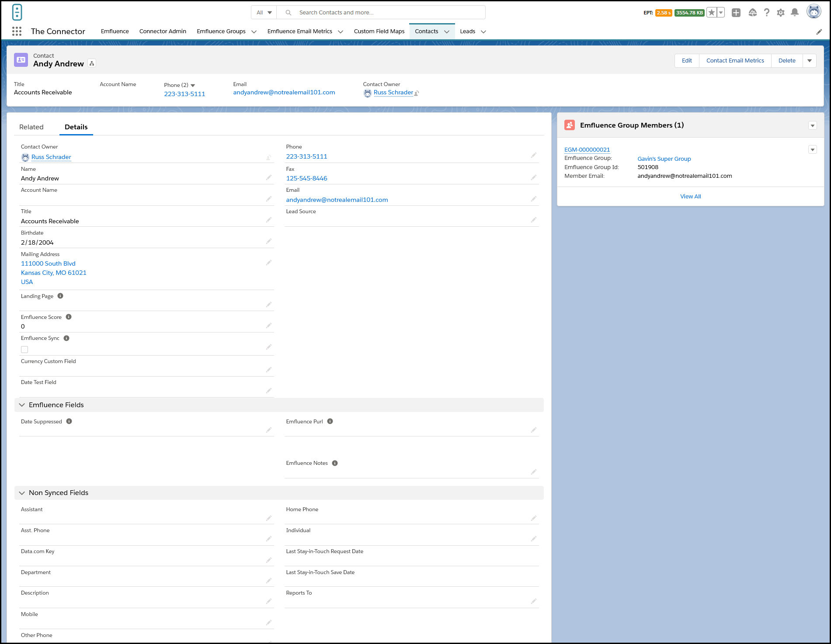This screenshot has width=831, height=644.
Task: Open the mailing address map link
Action: click(x=54, y=273)
